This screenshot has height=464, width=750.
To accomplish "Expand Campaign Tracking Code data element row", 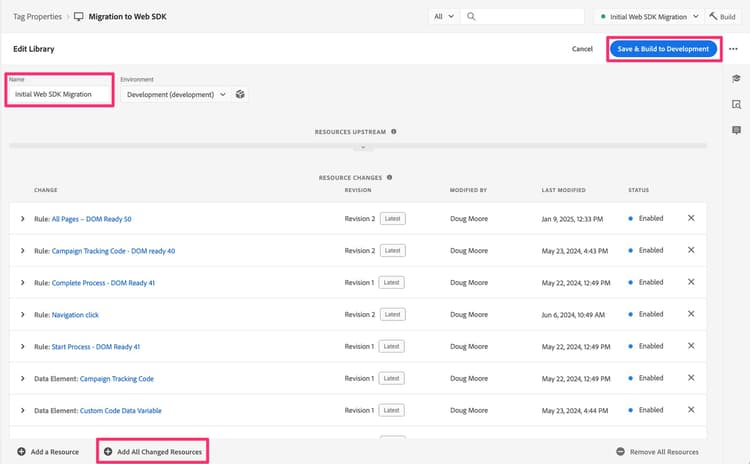I will (22, 378).
